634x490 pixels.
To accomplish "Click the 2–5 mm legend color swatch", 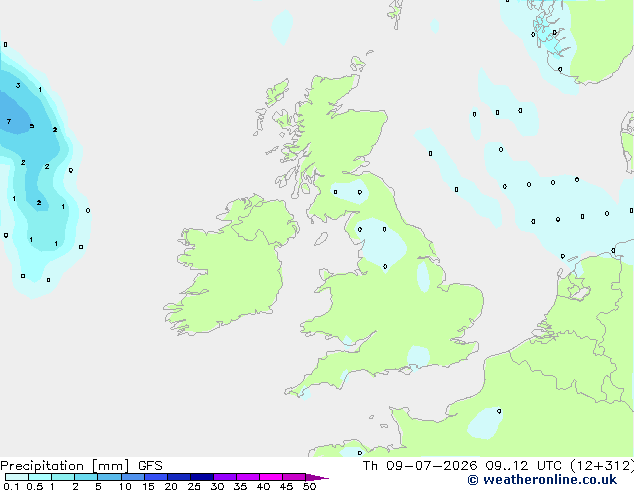I will click(x=86, y=477).
